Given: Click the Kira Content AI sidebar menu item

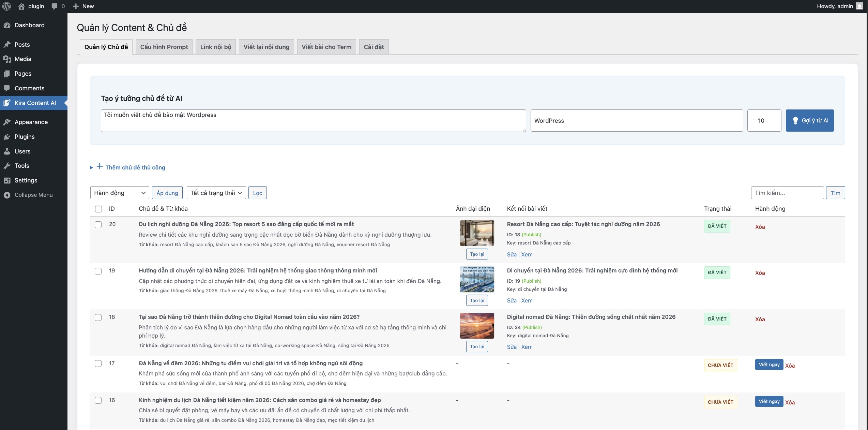Looking at the screenshot, I should [x=34, y=103].
